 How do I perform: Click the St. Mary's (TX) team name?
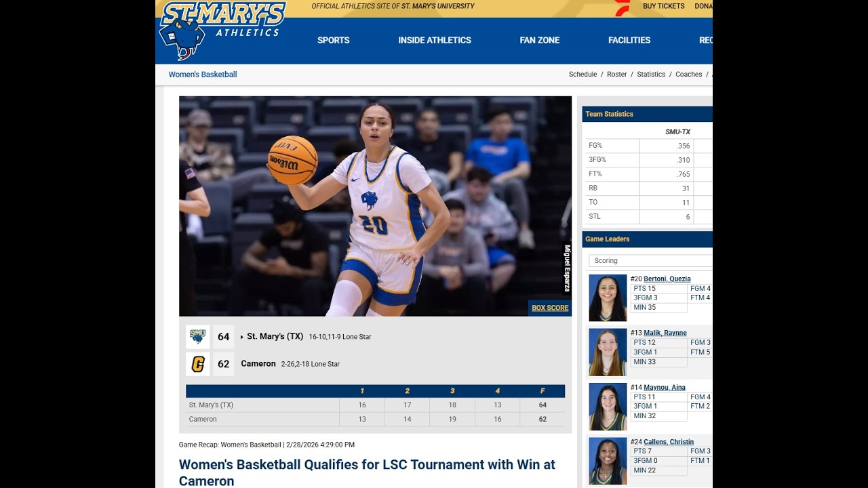(275, 336)
